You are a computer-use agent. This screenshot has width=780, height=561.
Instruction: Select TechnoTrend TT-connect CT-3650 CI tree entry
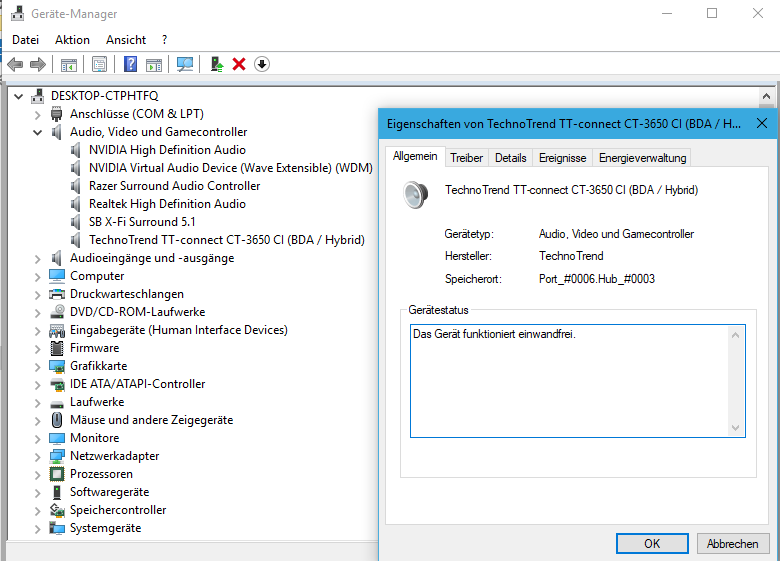pyautogui.click(x=227, y=240)
